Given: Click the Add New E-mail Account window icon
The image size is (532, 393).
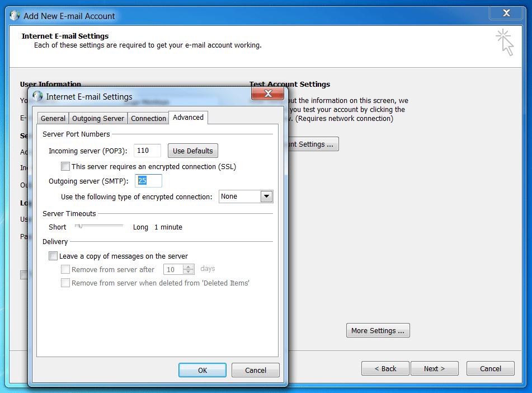Looking at the screenshot, I should [x=15, y=16].
